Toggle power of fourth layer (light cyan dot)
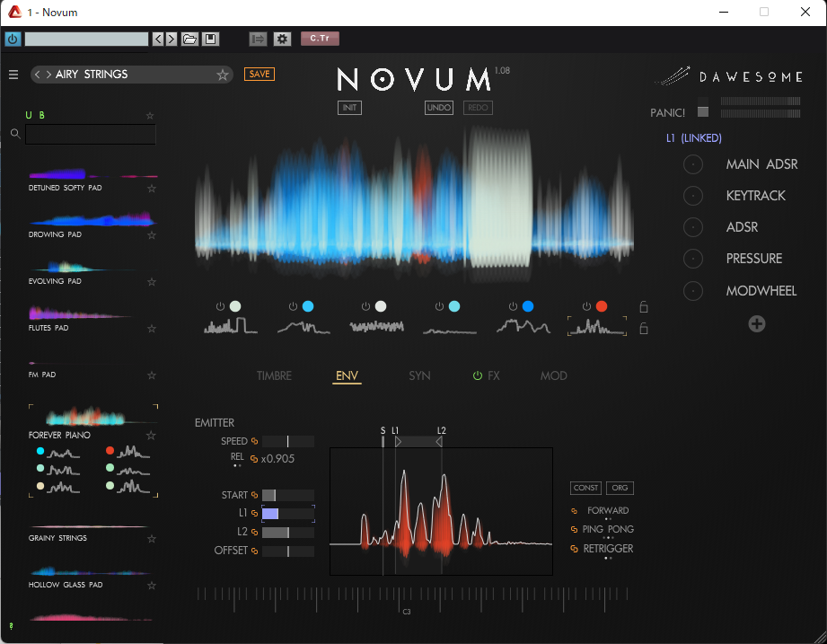This screenshot has height=644, width=827. coord(439,306)
